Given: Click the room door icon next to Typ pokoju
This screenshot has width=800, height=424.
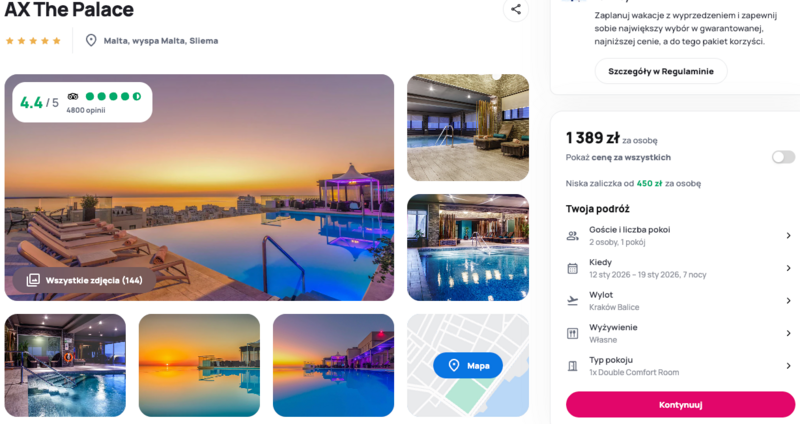Looking at the screenshot, I should (572, 366).
